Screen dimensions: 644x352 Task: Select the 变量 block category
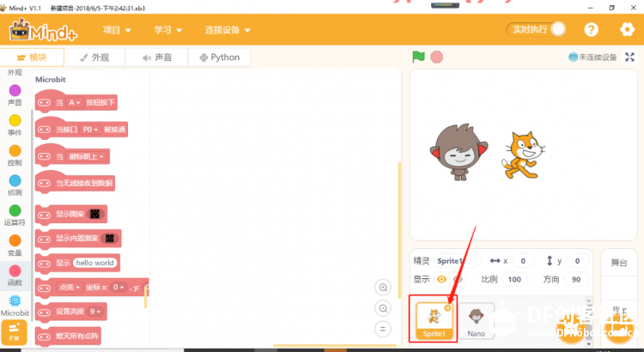15,246
